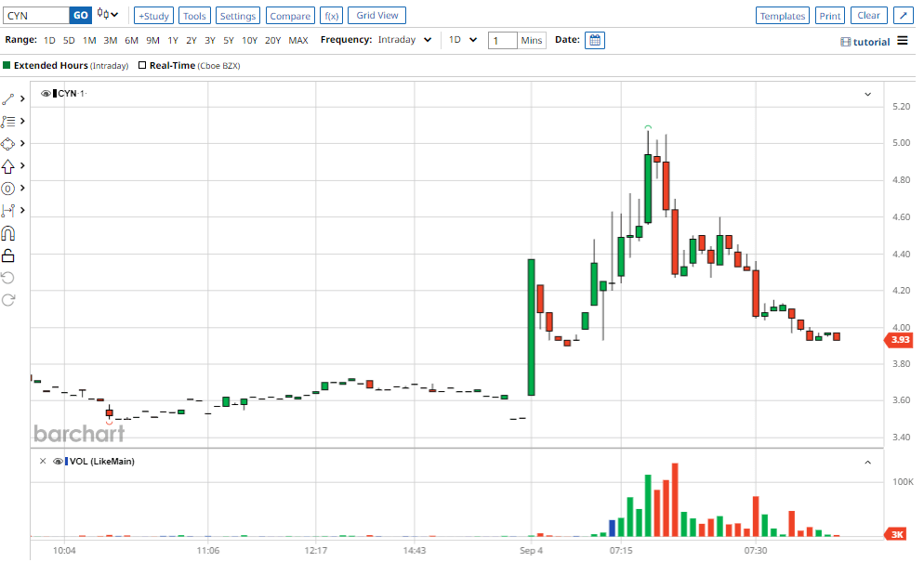Select the 20Y range

(273, 41)
